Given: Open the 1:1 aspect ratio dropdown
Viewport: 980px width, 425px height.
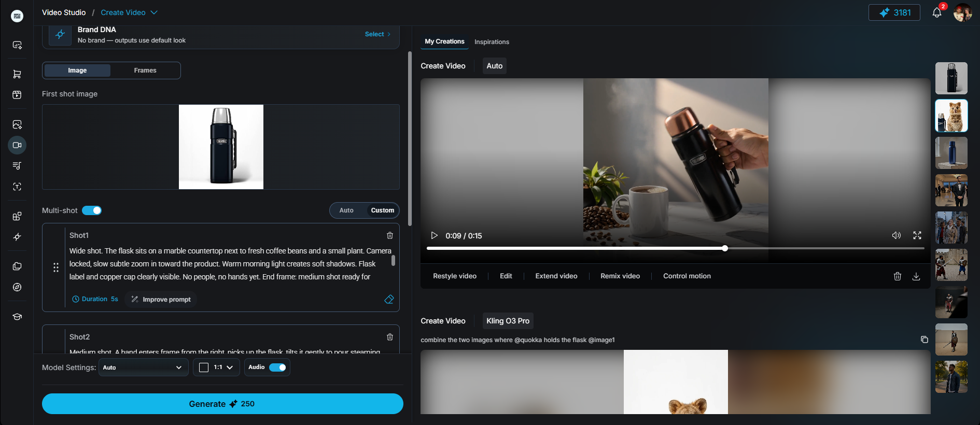Looking at the screenshot, I should [217, 367].
